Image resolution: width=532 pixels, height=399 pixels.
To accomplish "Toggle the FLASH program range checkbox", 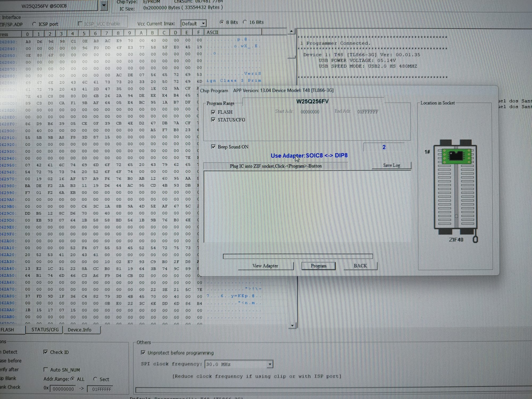I will (x=213, y=112).
